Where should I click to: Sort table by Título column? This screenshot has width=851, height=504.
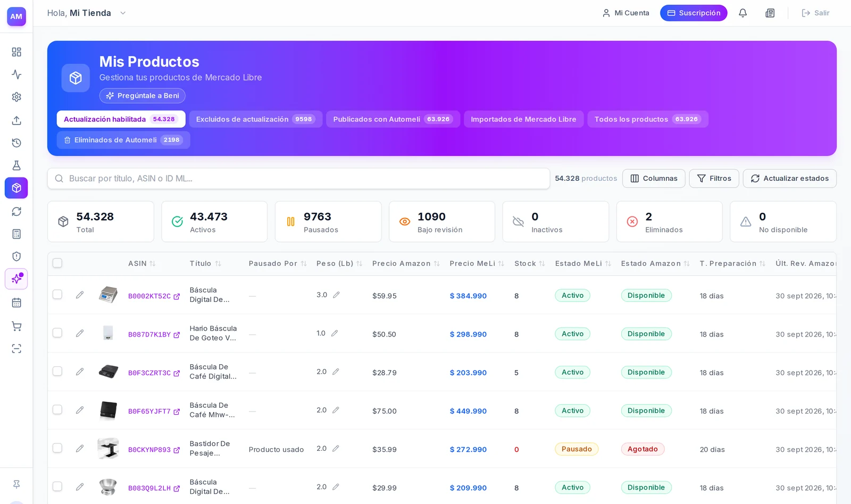205,264
